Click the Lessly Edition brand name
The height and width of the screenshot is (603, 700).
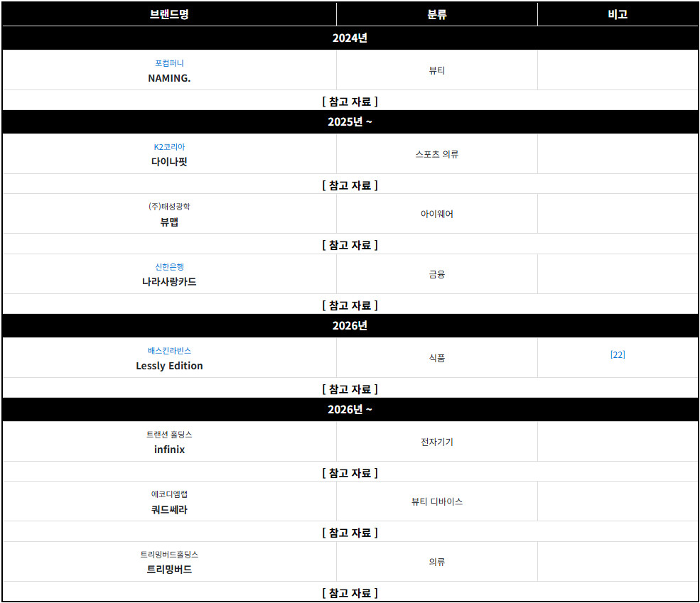pyautogui.click(x=169, y=366)
